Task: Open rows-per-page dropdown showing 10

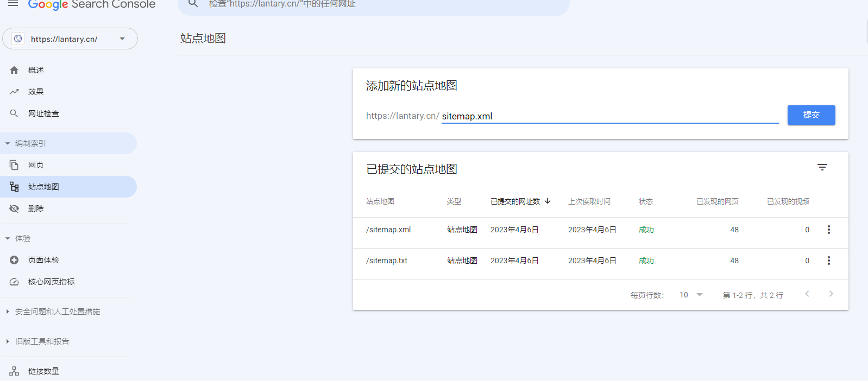Action: (691, 295)
